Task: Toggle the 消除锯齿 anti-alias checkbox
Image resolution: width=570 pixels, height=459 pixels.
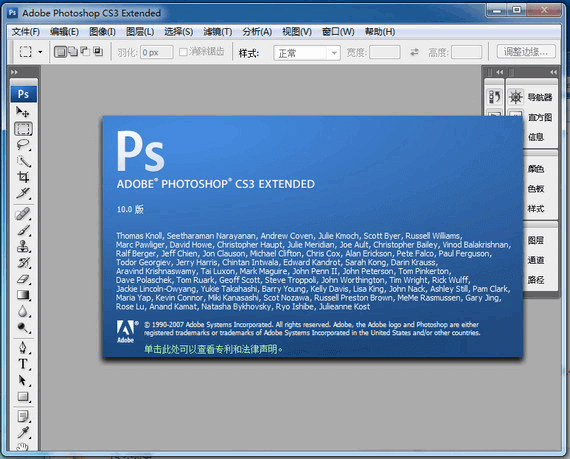Action: coord(183,52)
